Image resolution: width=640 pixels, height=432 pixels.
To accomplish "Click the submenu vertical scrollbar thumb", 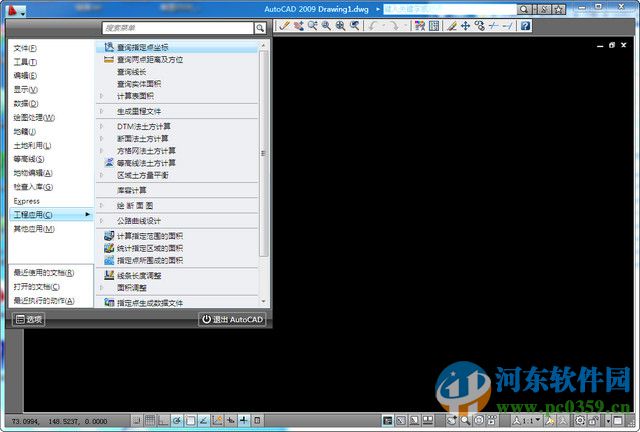I will (x=264, y=154).
